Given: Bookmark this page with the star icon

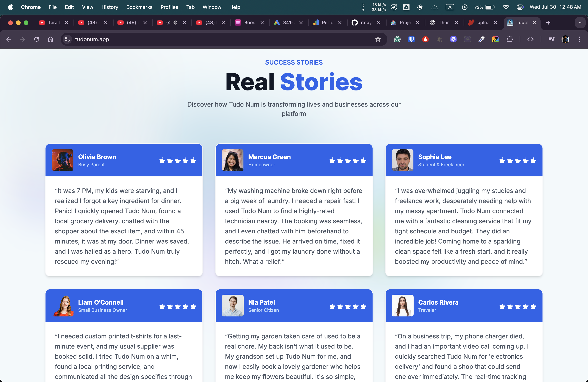Looking at the screenshot, I should 378,39.
